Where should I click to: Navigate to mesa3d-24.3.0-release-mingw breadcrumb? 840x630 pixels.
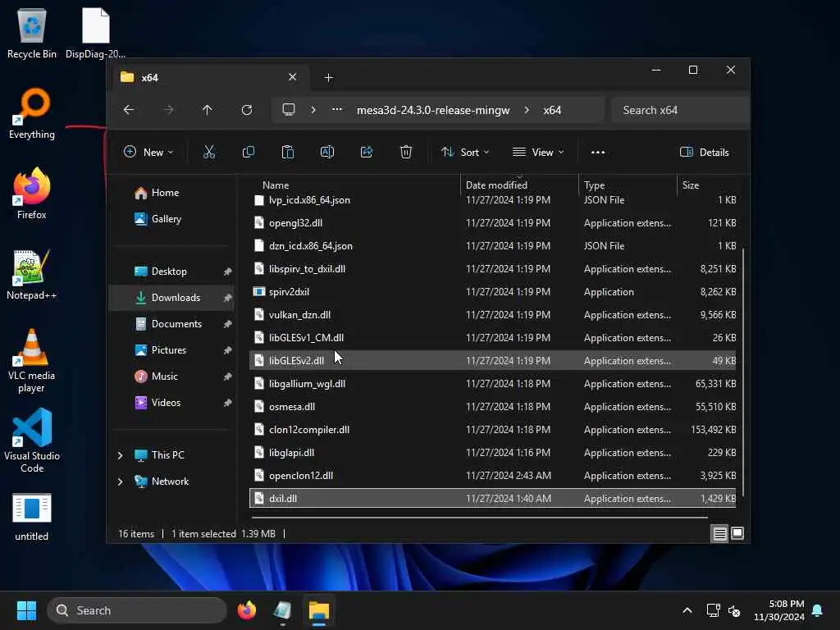[x=433, y=111]
